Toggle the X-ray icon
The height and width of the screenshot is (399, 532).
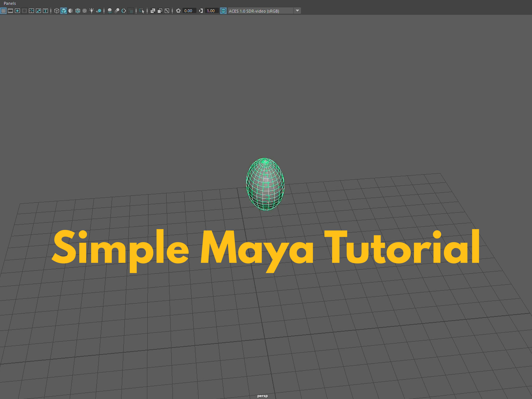[x=153, y=11]
